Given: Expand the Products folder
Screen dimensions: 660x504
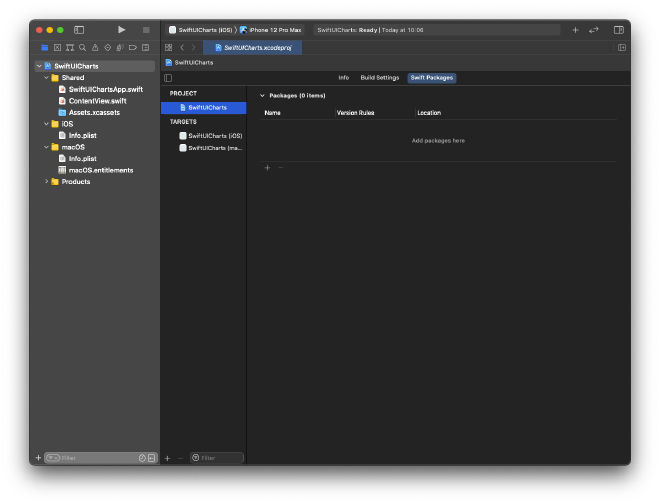Looking at the screenshot, I should pos(46,181).
